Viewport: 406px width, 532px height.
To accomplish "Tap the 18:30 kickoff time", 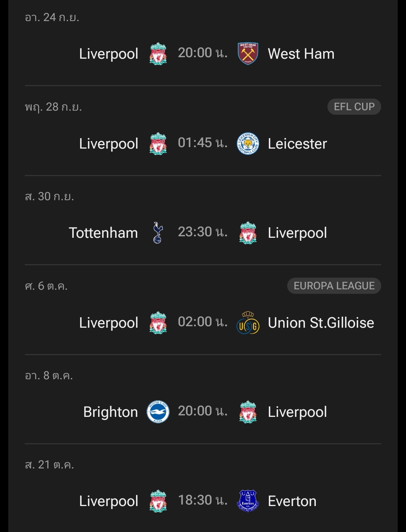I will (202, 500).
